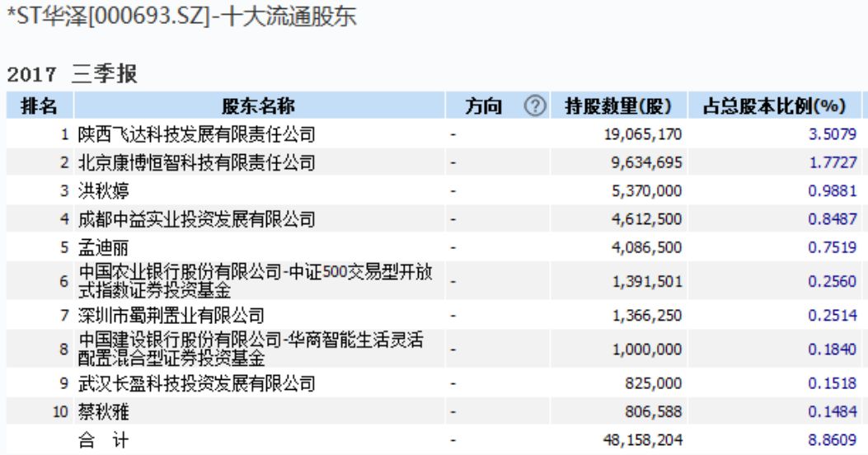Image resolution: width=868 pixels, height=455 pixels.
Task: Click total percentage 8.8609
Action: click(833, 440)
